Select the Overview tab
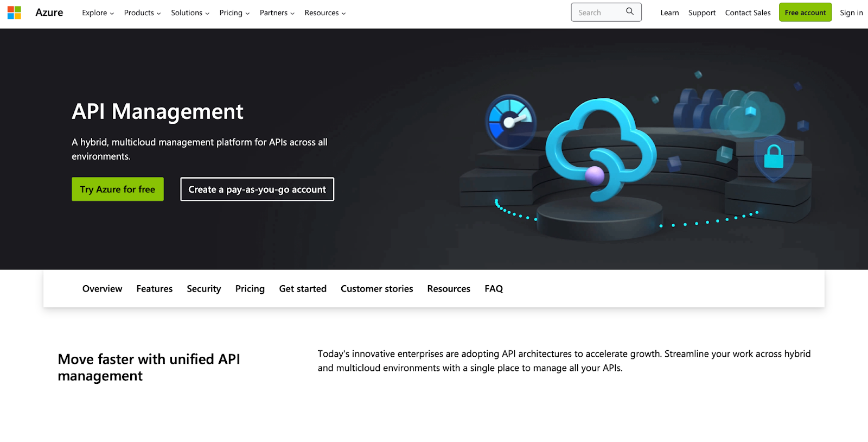The image size is (868, 442). (x=103, y=289)
